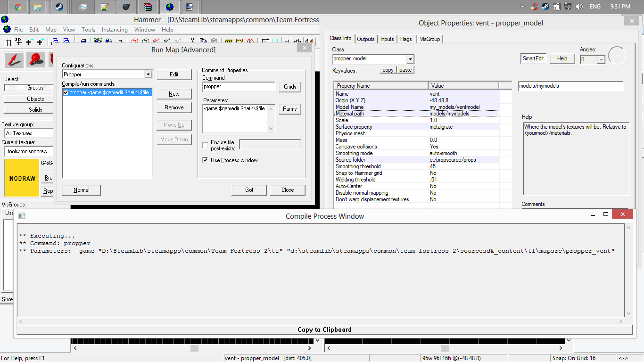Select the Entity tool red pin icon
Screen dimensions: 644x362
35,59
